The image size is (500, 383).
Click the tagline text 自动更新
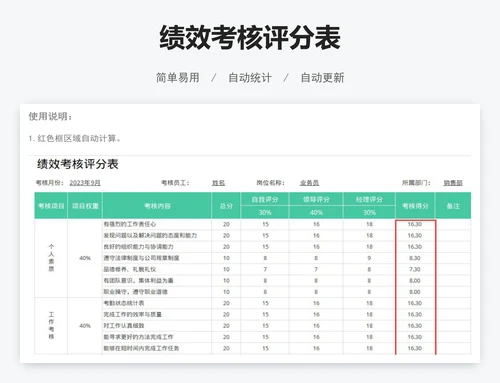coord(322,78)
